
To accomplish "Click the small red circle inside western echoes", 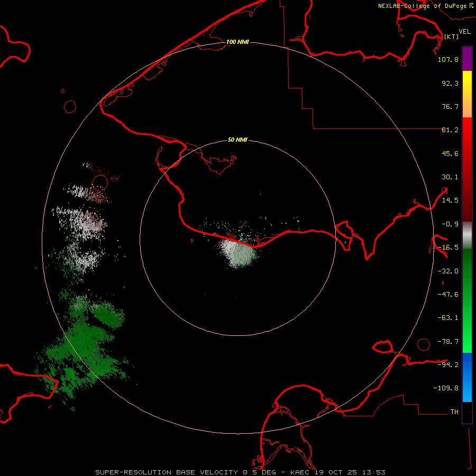I will click(x=100, y=183).
